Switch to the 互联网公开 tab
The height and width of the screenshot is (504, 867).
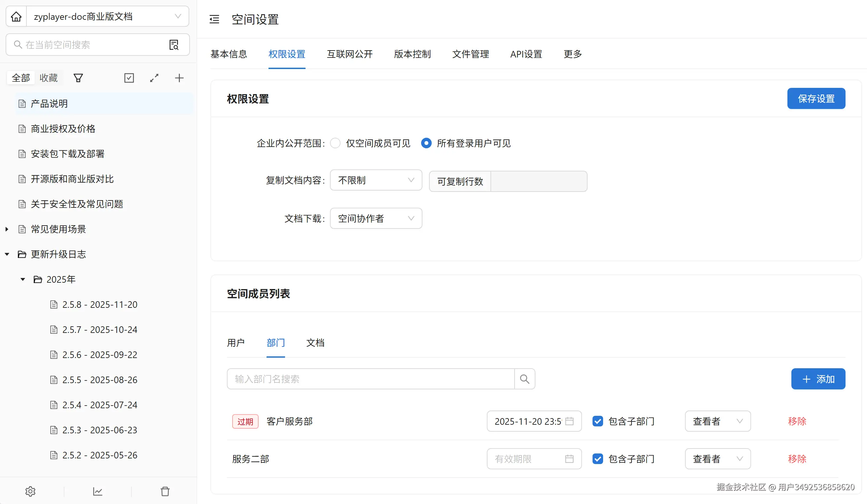(349, 54)
